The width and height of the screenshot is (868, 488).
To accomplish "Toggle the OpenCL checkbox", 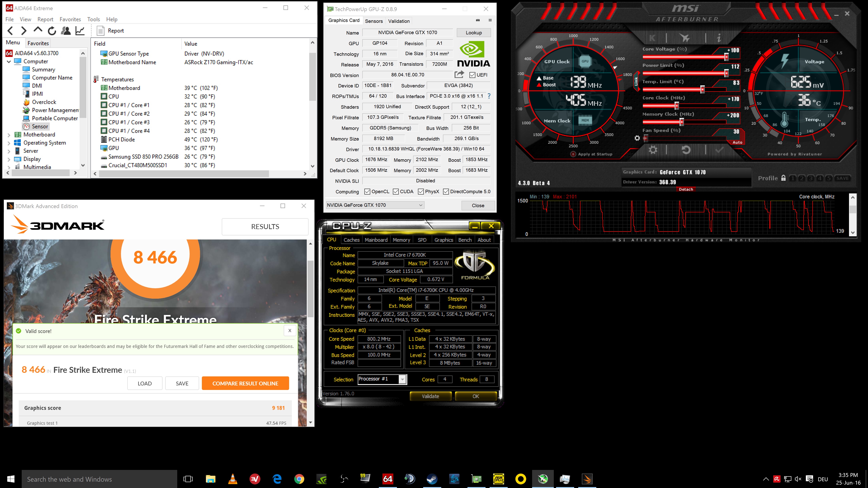I will tap(367, 192).
